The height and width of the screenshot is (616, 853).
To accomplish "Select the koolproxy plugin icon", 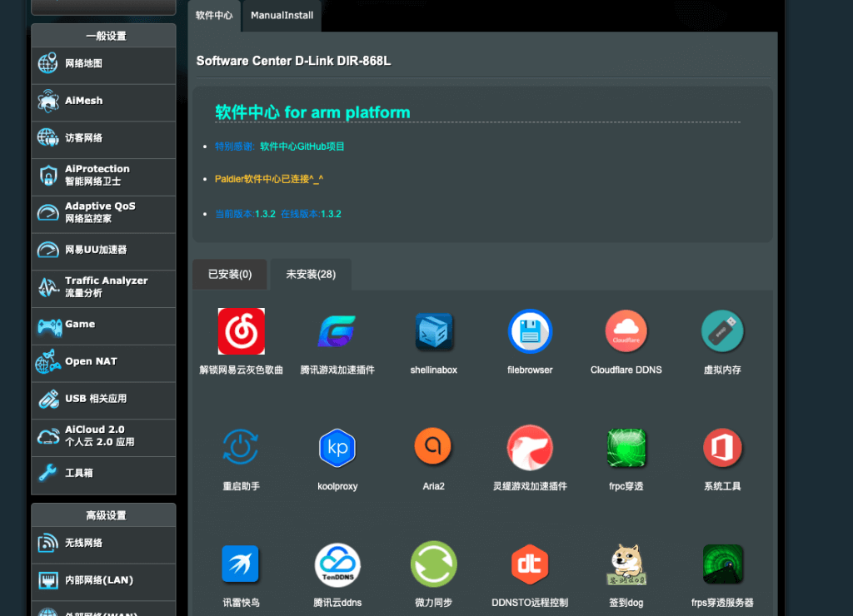I will pyautogui.click(x=337, y=448).
